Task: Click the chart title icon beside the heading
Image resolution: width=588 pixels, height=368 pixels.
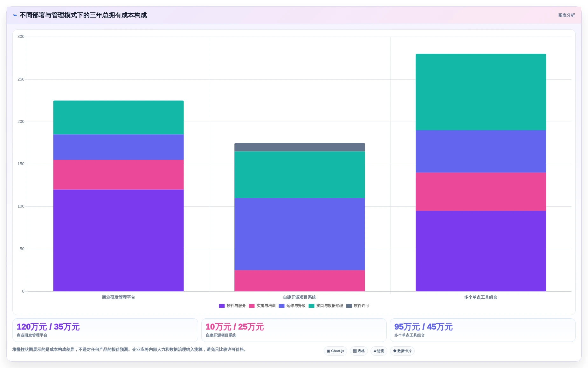Action: point(15,15)
